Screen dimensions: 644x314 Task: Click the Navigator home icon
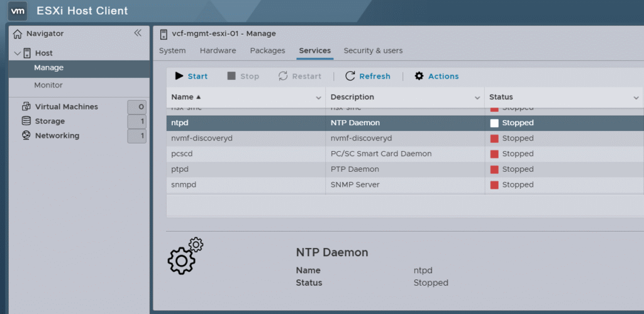click(18, 33)
